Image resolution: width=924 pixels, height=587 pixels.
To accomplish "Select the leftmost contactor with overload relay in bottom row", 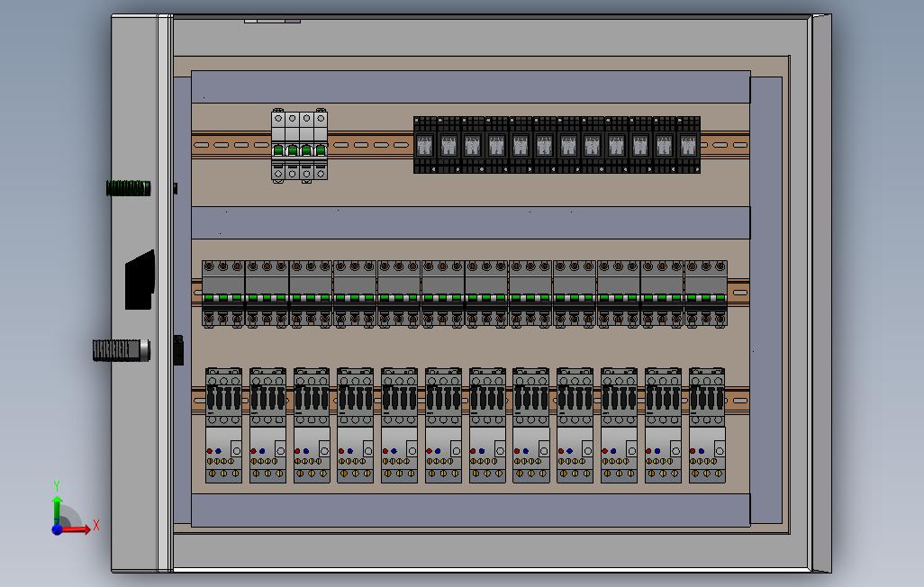I will [x=223, y=426].
